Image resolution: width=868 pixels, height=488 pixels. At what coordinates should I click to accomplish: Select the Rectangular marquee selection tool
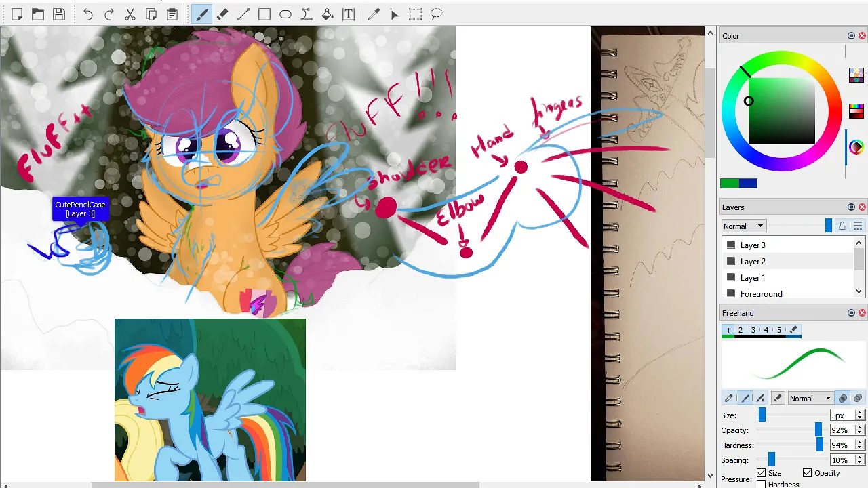pos(416,14)
